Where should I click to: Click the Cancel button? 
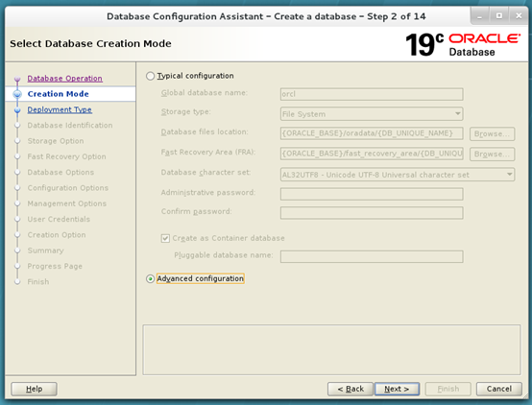[499, 389]
